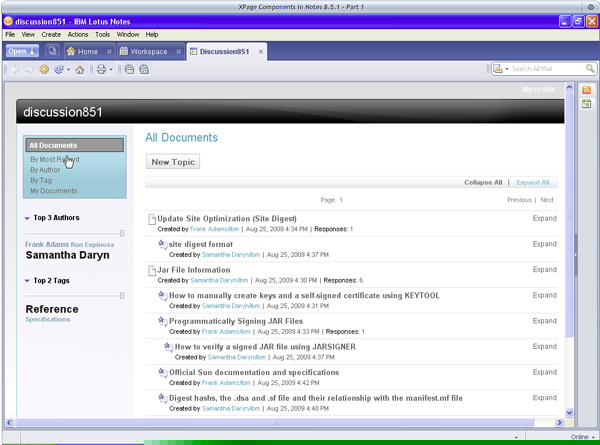Click the thumbnails icon next to Open button

[52, 51]
